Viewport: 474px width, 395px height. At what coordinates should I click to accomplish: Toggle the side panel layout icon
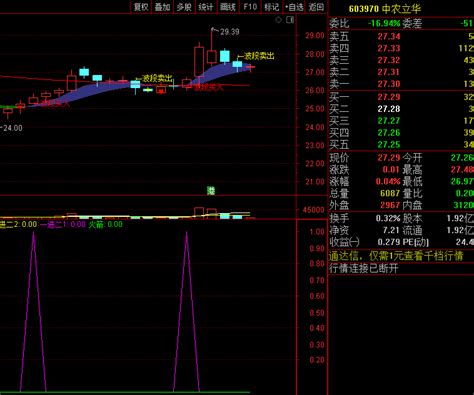pos(290,20)
